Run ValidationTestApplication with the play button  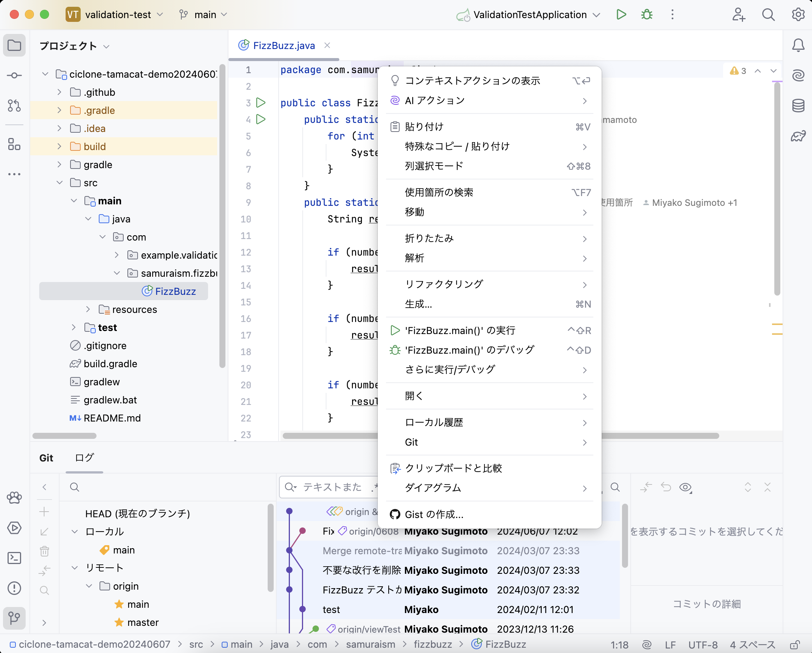coord(621,15)
